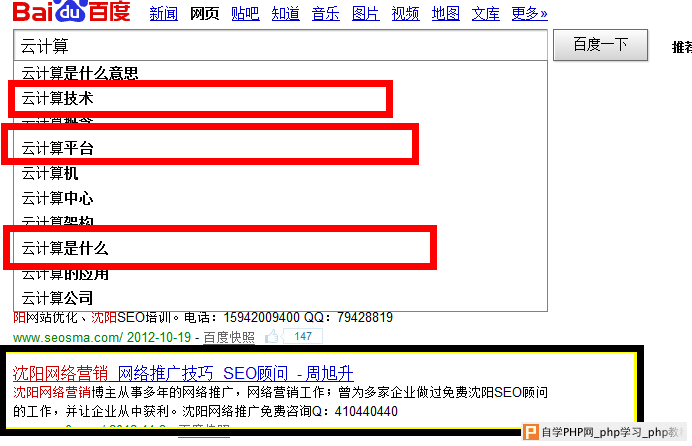Choose suggestion 云计算是什么意思
692x446 pixels.
(281, 73)
